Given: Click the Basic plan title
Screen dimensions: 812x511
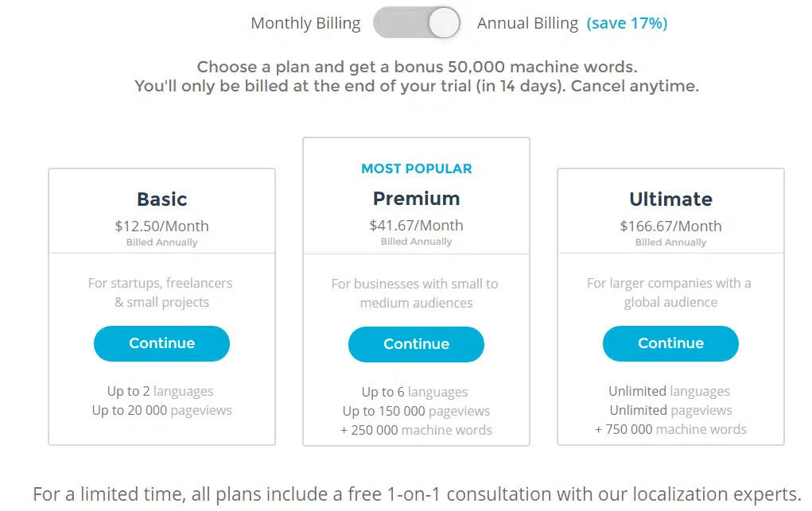Looking at the screenshot, I should (x=161, y=199).
